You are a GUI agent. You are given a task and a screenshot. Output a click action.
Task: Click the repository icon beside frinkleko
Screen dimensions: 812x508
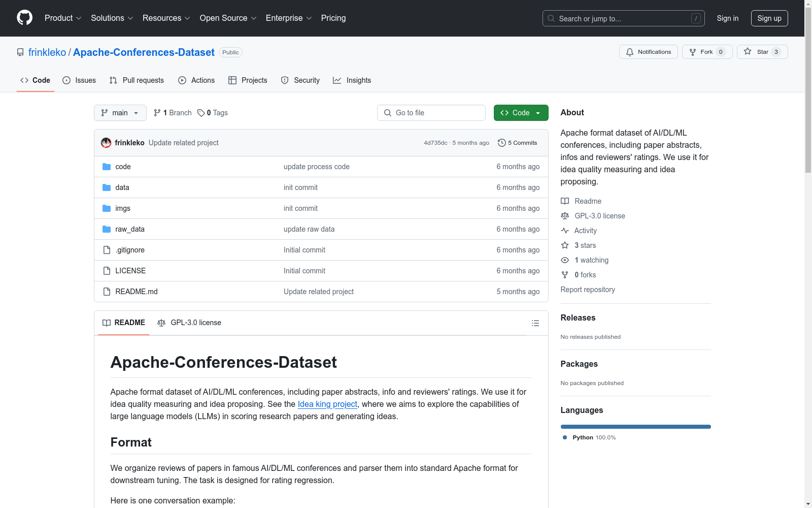[x=20, y=52]
